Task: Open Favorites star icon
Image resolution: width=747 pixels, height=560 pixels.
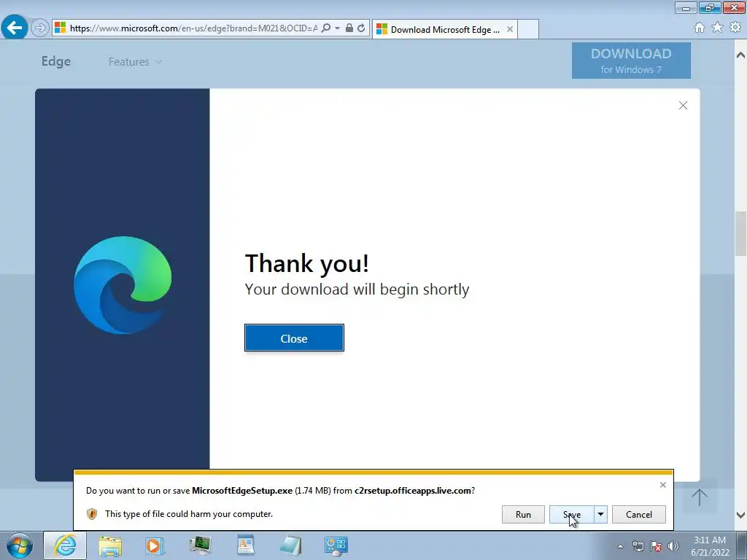Action: 717,28
